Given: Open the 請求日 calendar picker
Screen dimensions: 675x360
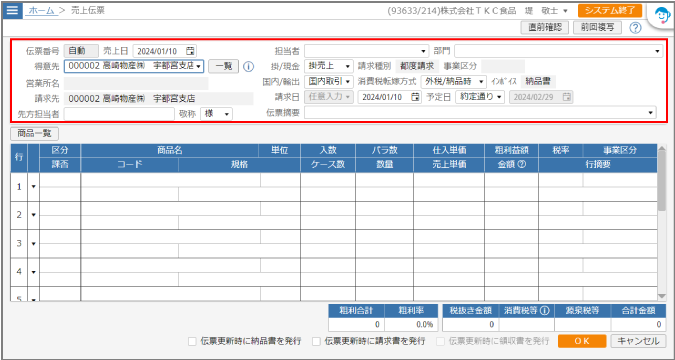Looking at the screenshot, I should click(x=415, y=97).
